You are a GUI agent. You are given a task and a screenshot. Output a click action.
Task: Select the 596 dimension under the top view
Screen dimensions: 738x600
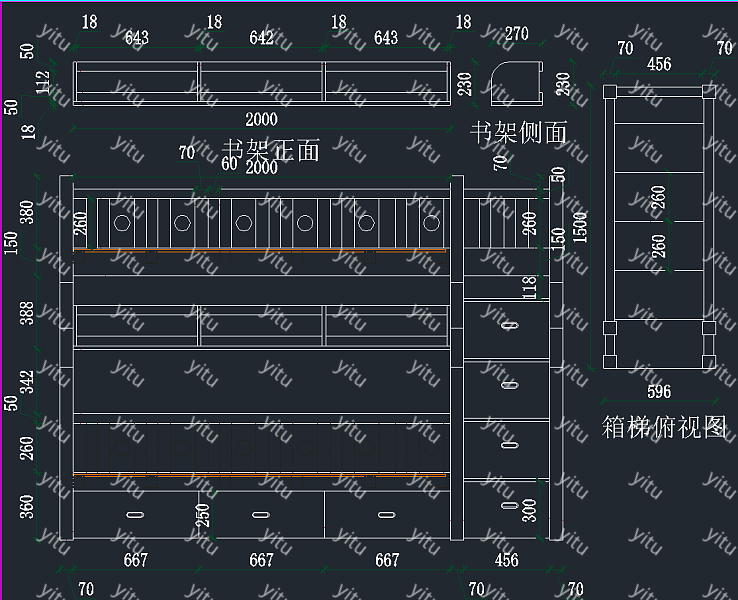coord(659,391)
